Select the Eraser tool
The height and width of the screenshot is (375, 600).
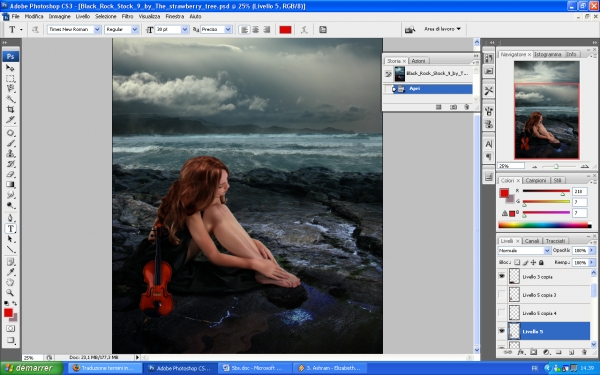pyautogui.click(x=10, y=174)
